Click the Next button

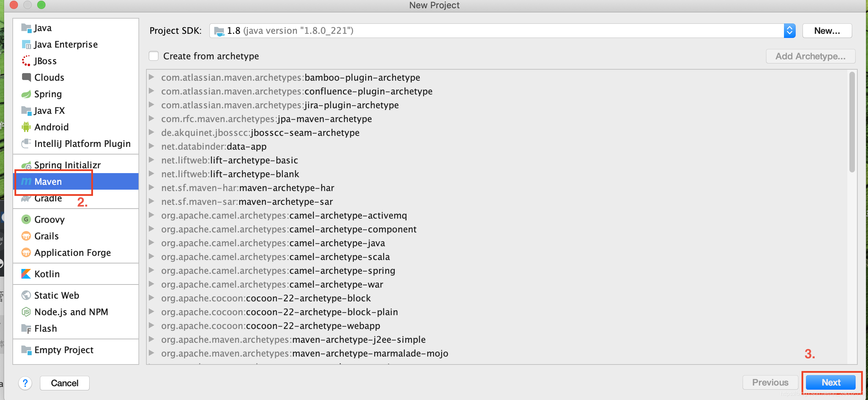(831, 382)
